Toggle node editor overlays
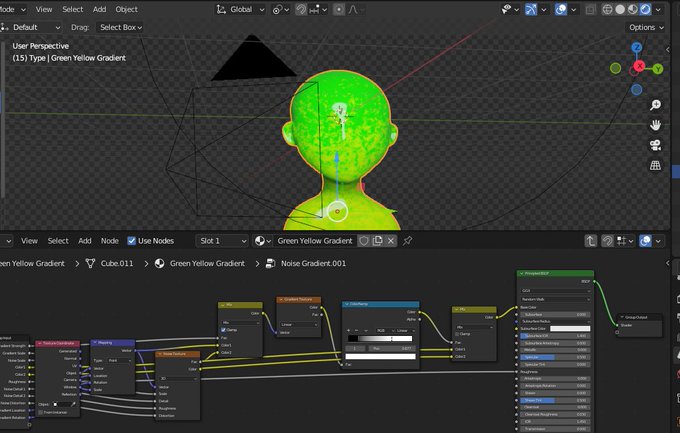Image resolution: width=680 pixels, height=433 pixels. [645, 241]
